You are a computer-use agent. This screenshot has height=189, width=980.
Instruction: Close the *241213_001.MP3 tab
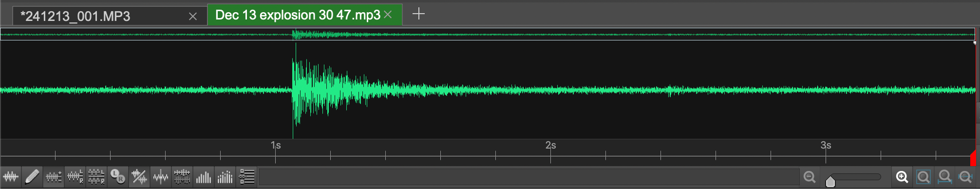click(193, 17)
